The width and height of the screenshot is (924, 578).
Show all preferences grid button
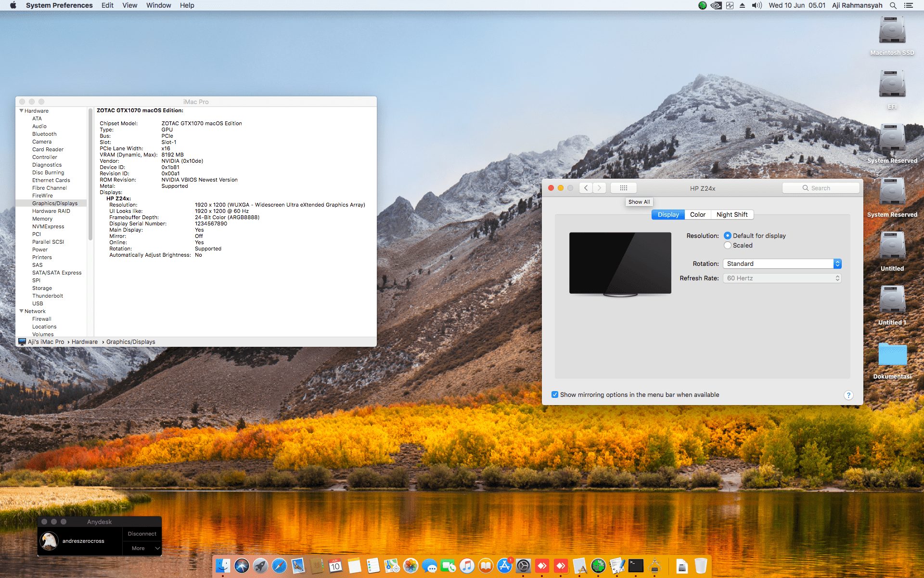pos(624,188)
